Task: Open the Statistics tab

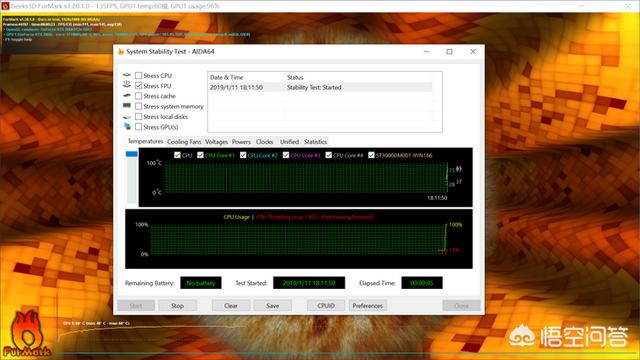Action: pos(316,142)
